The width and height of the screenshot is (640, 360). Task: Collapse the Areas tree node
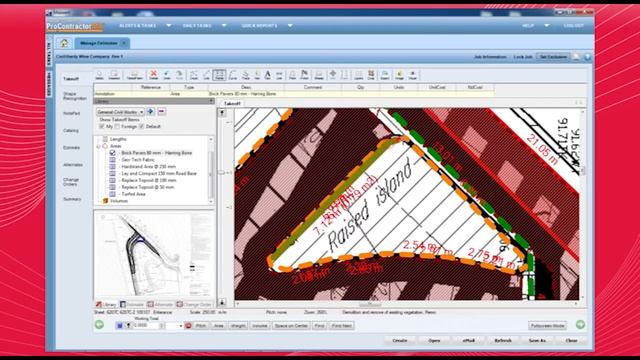[x=98, y=146]
